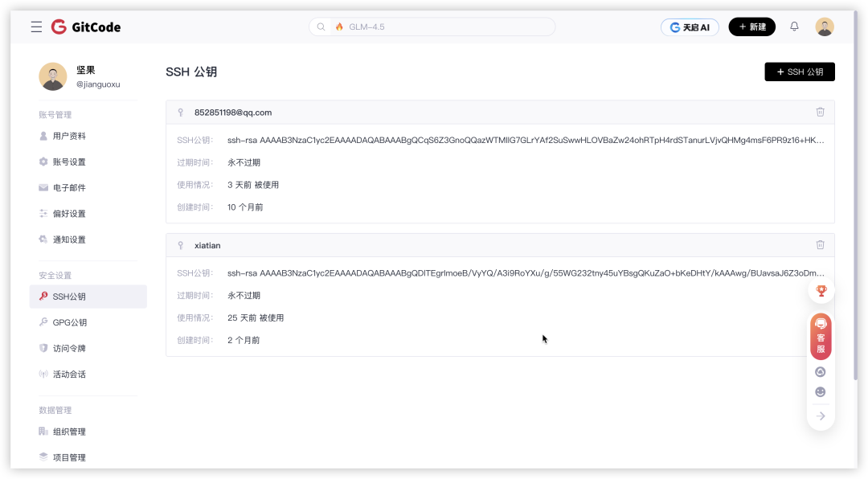Viewport: 868px width, 479px height.
Task: Click key icon next to xiatian
Action: click(181, 245)
